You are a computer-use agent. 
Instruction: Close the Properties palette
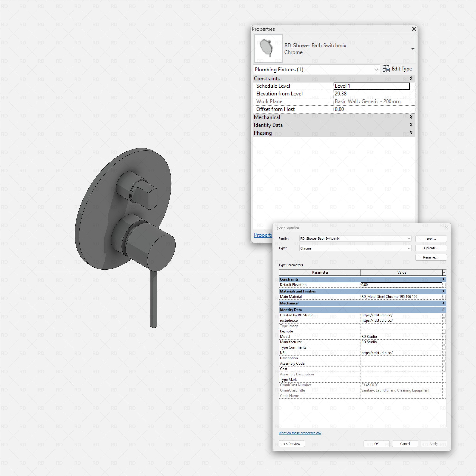[414, 29]
